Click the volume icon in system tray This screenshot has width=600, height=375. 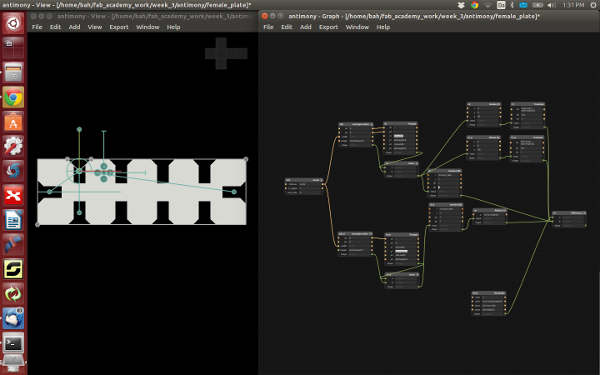tap(551, 5)
